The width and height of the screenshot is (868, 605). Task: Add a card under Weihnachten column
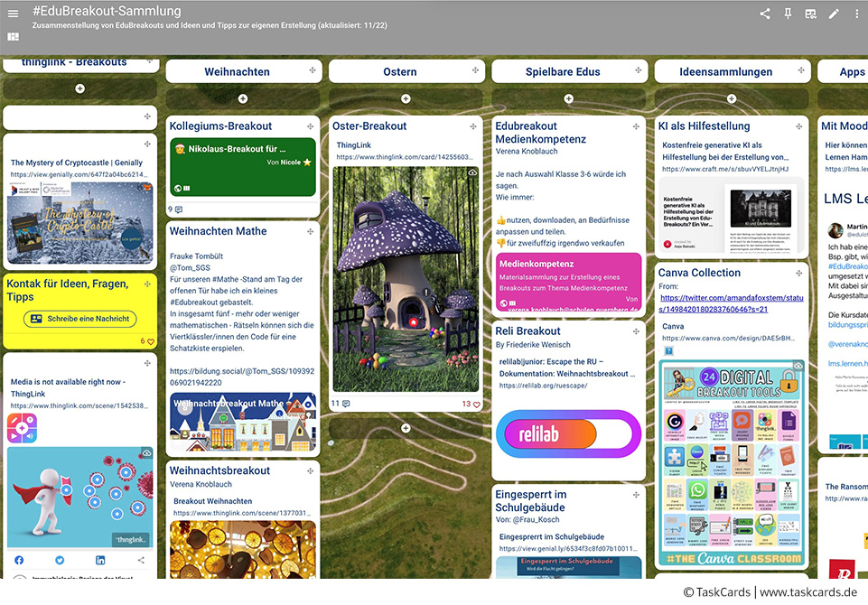point(242,98)
